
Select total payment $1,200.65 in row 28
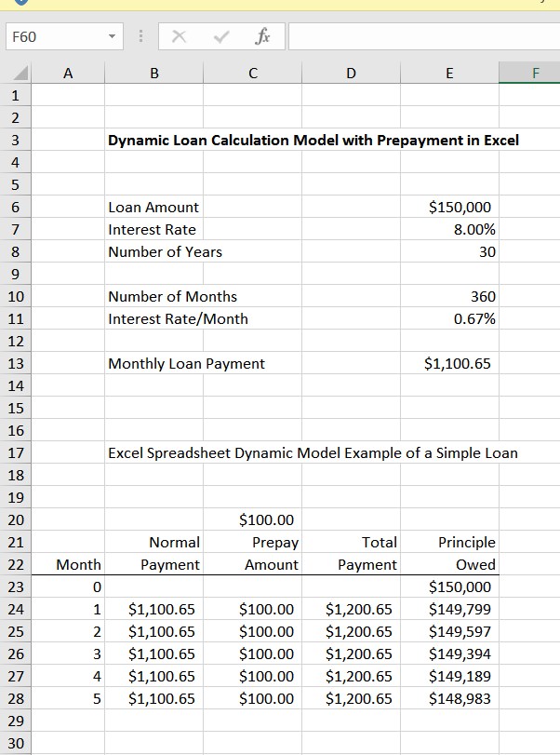click(352, 698)
